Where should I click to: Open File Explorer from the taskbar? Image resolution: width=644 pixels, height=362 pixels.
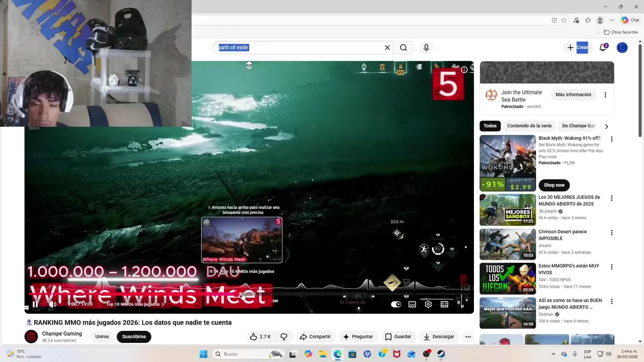click(x=323, y=354)
